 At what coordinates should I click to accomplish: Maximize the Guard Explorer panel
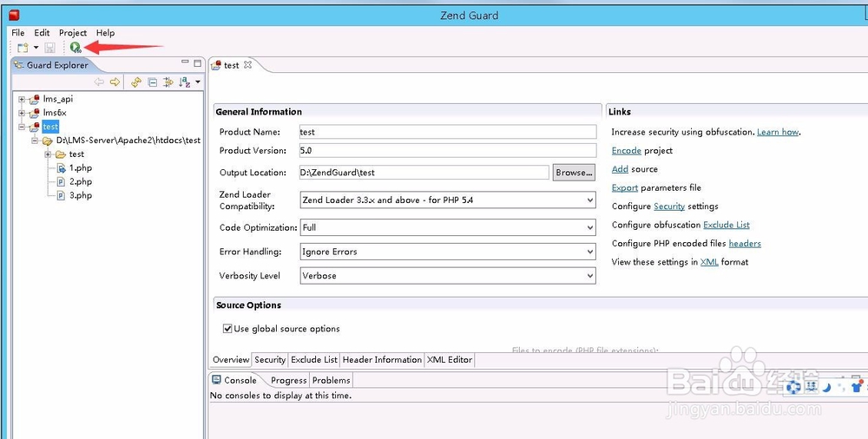point(197,63)
